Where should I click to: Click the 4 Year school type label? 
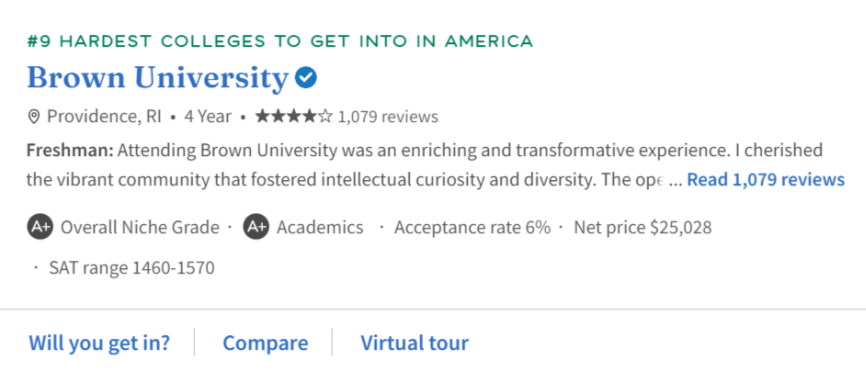point(208,116)
